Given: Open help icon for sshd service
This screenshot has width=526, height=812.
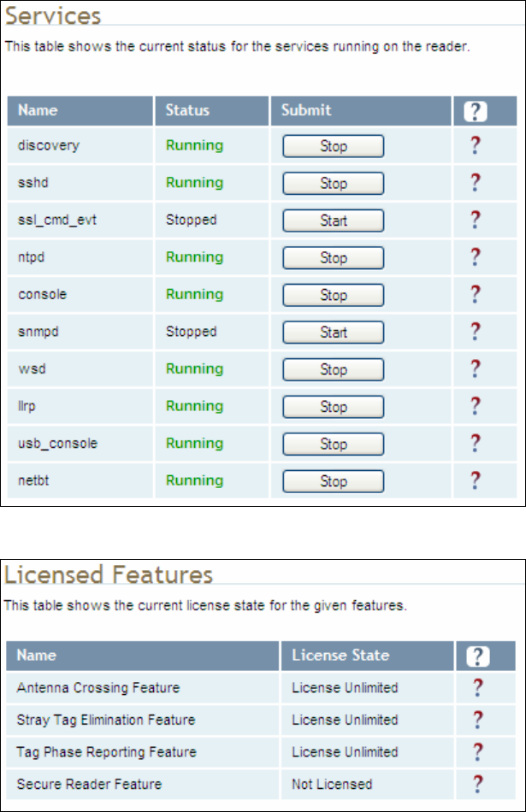Looking at the screenshot, I should 476,183.
